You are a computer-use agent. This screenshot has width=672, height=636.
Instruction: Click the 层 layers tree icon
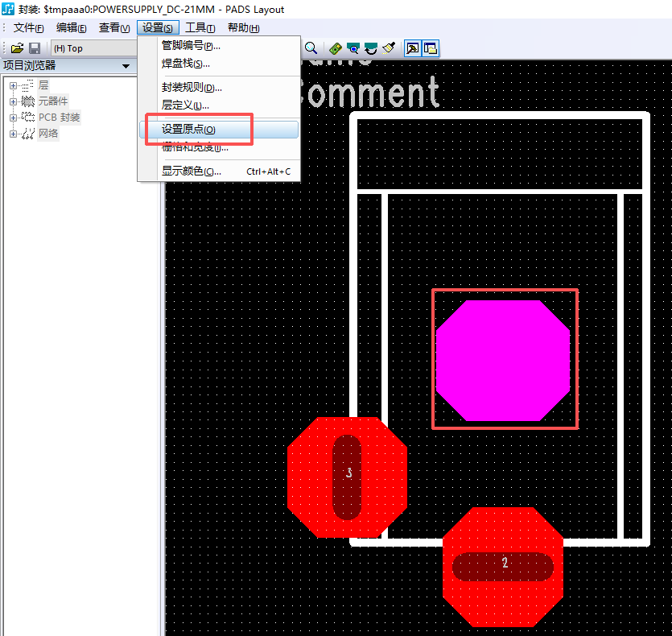(27, 85)
